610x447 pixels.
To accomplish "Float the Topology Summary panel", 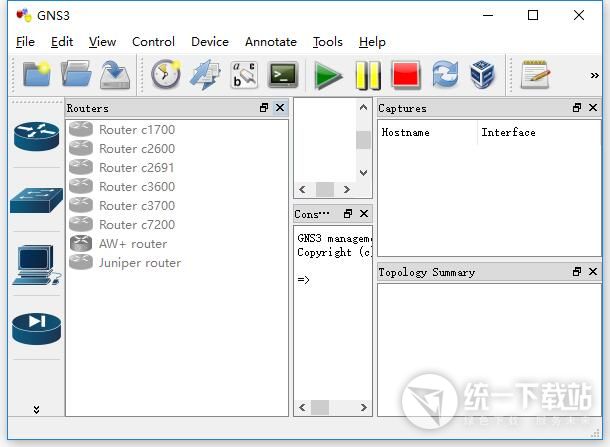I will (577, 272).
